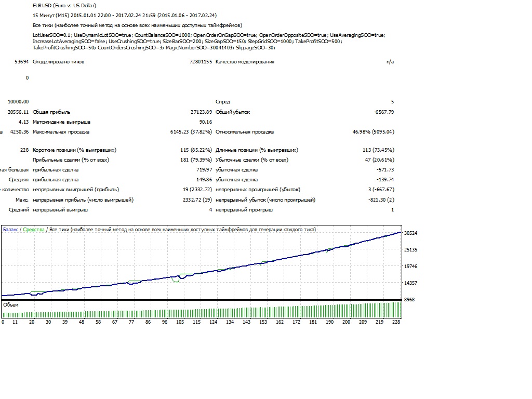Click the 72801155 ticks value

201,62
